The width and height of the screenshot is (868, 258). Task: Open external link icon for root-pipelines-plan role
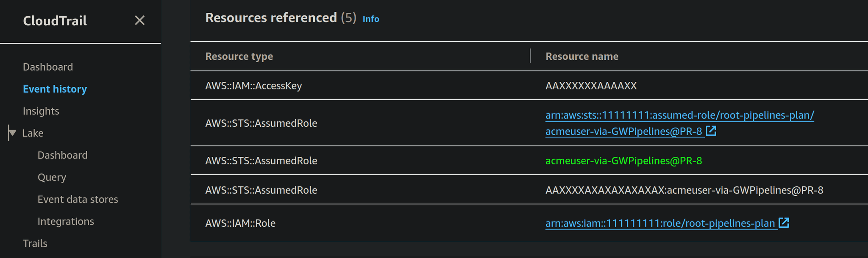point(784,223)
